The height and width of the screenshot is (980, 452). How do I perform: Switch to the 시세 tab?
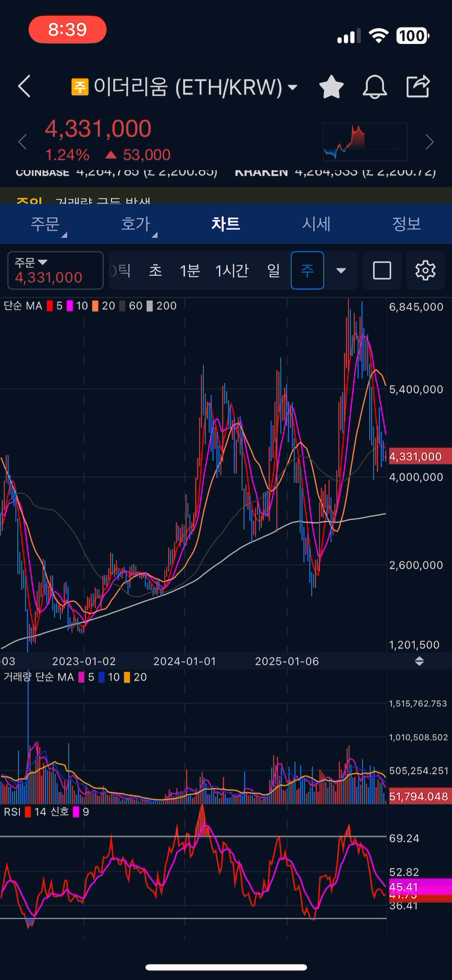pos(316,224)
